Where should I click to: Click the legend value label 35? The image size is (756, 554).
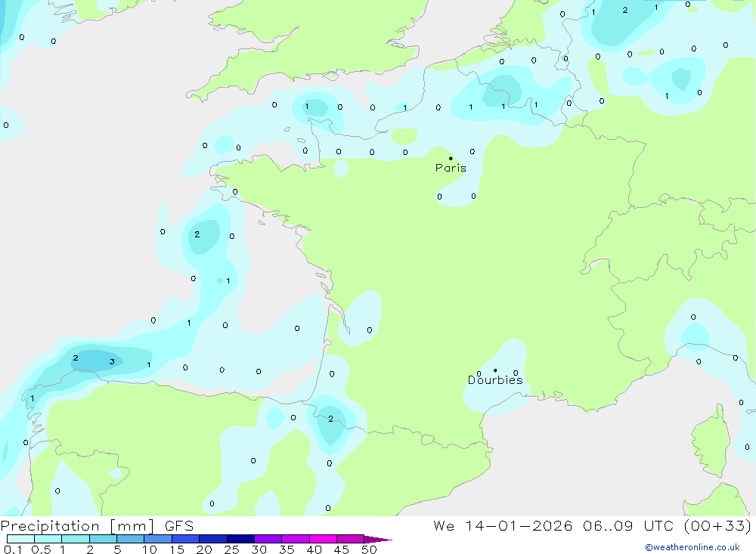pyautogui.click(x=287, y=549)
